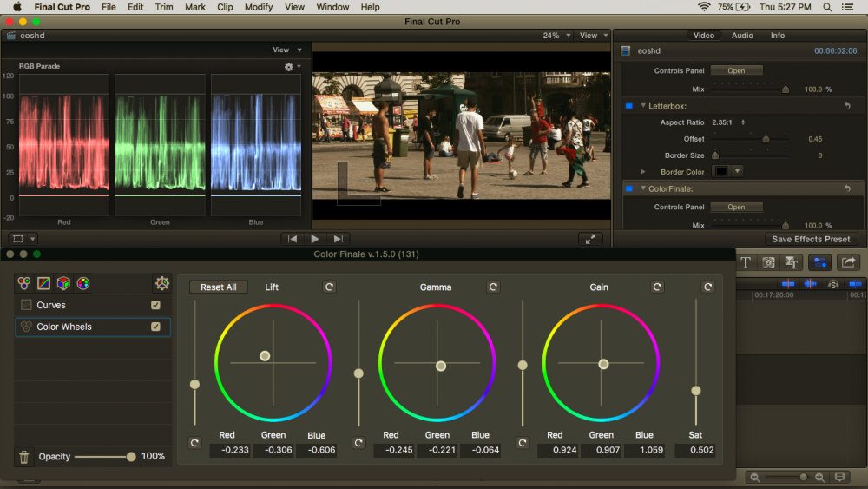Click the LUT cube icon

tap(63, 283)
